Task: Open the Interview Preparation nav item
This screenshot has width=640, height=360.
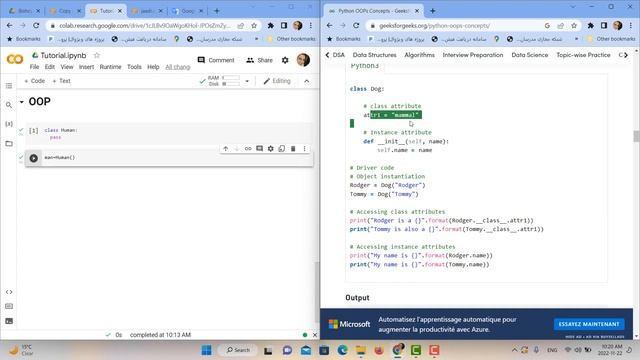Action: [x=473, y=55]
